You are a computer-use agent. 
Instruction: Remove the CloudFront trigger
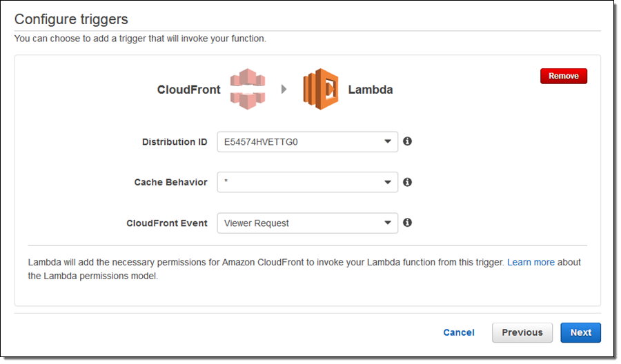563,76
